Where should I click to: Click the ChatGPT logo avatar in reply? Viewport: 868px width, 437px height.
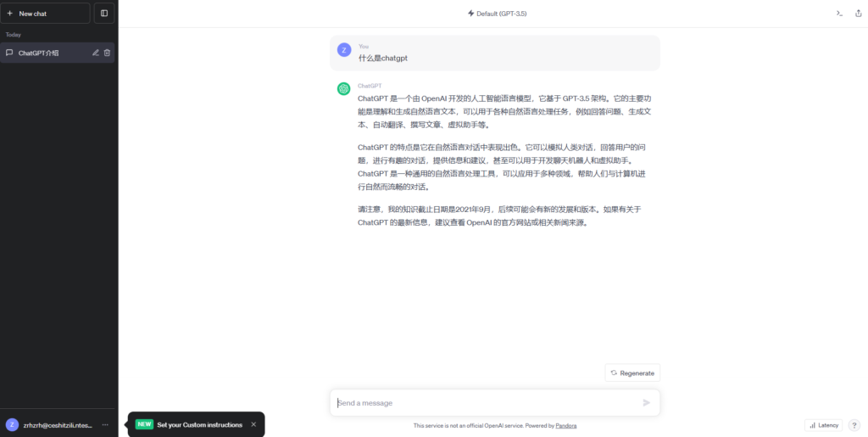pyautogui.click(x=344, y=89)
